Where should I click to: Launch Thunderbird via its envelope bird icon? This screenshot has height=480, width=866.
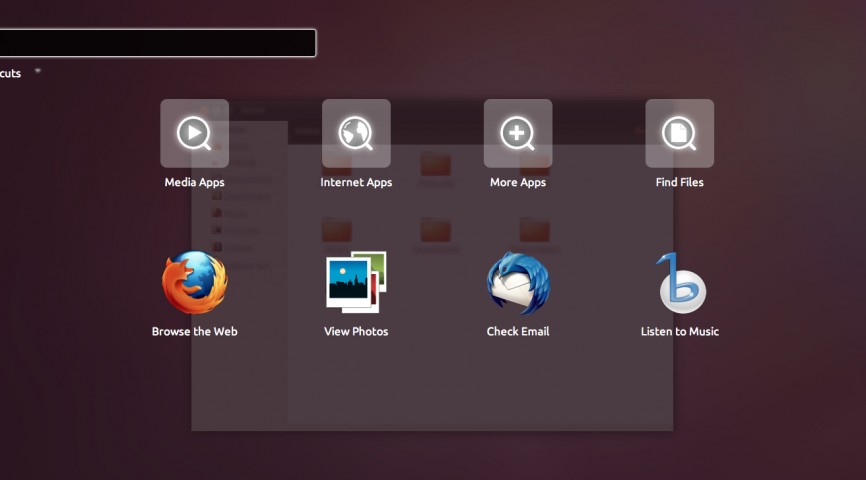(x=518, y=283)
